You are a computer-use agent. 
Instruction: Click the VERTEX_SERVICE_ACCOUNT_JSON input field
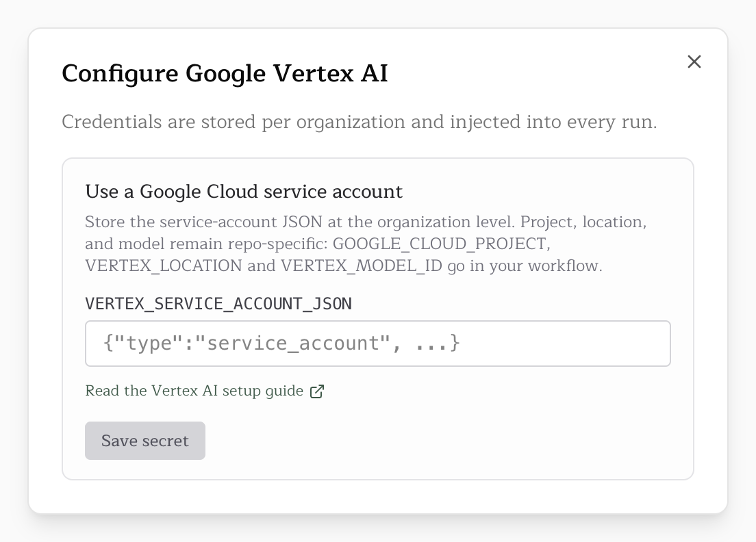[x=377, y=344]
